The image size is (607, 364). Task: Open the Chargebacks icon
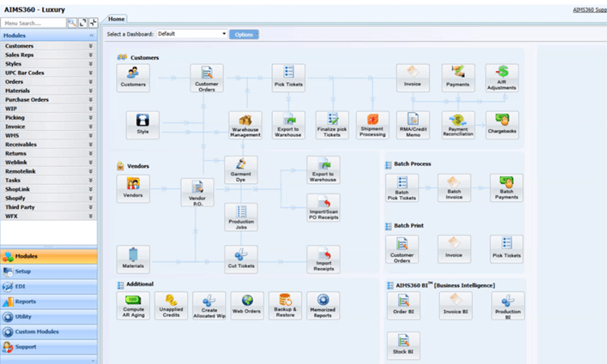click(x=502, y=124)
